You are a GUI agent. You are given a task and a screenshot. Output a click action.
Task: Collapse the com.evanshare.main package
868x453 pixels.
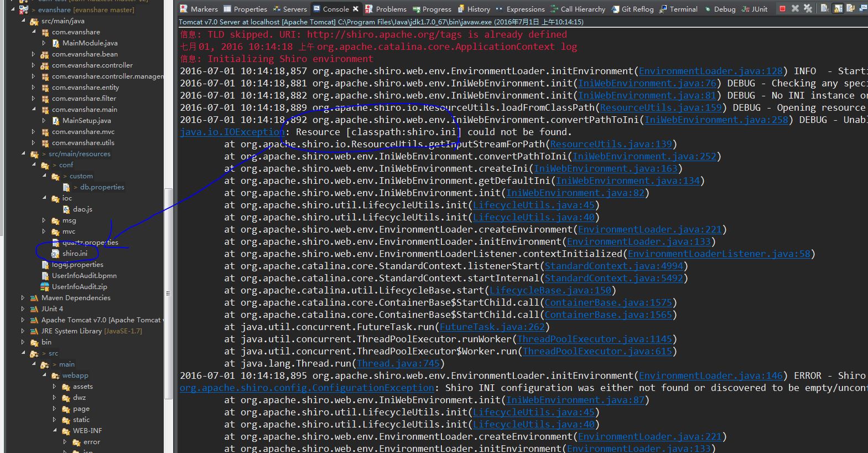coord(34,109)
